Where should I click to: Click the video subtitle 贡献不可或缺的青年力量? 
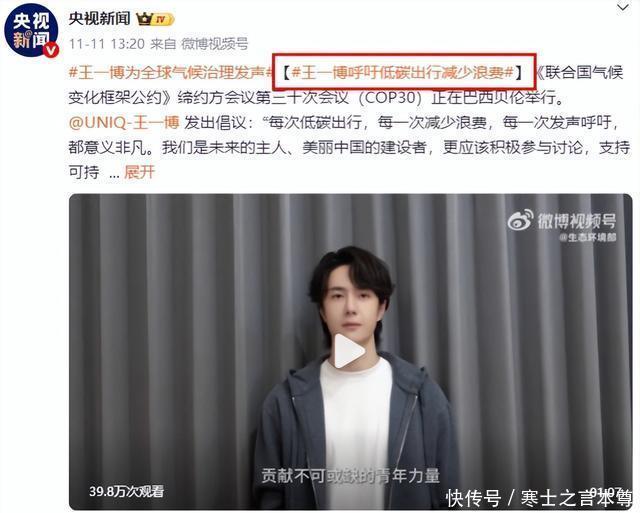pyautogui.click(x=351, y=475)
